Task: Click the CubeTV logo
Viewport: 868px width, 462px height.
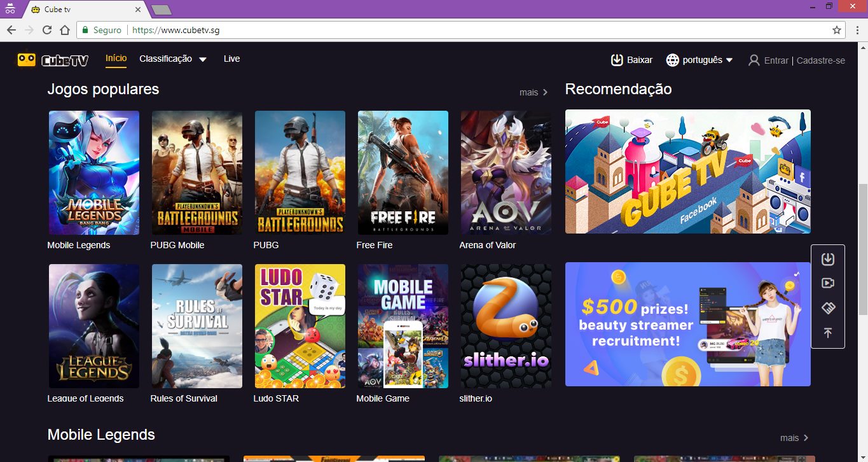Action: (x=53, y=60)
